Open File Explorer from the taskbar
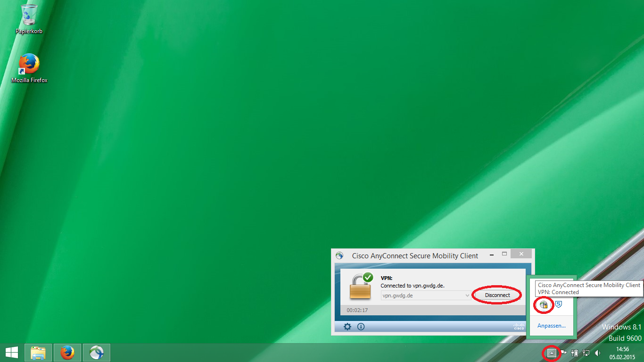Screen dimensions: 644x362 pos(38,353)
